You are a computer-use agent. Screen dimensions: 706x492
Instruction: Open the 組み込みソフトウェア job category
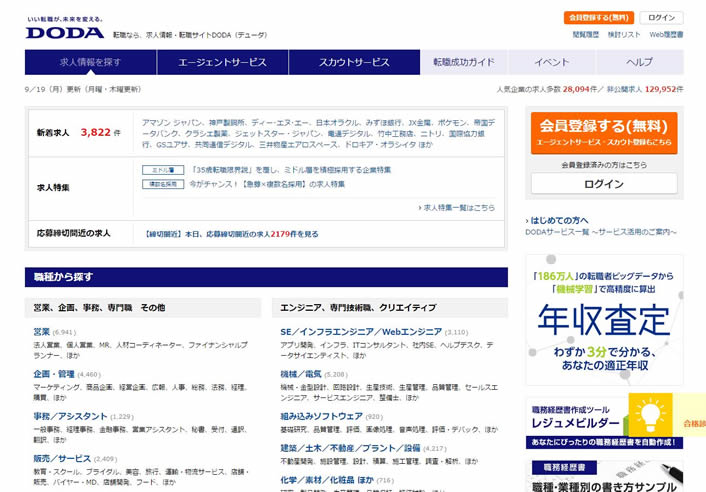pos(321,416)
